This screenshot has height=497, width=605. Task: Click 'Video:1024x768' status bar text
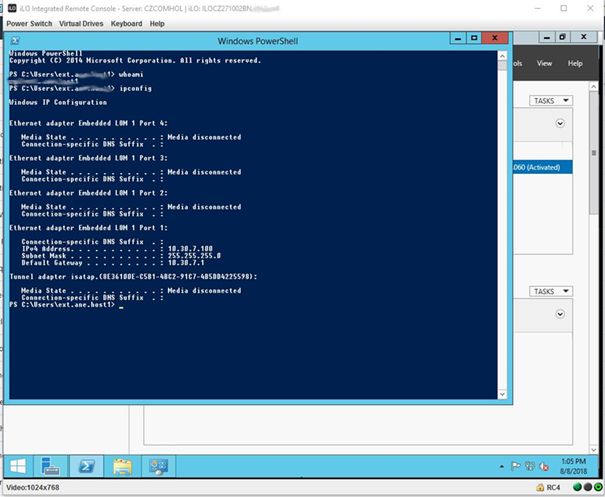[x=33, y=487]
